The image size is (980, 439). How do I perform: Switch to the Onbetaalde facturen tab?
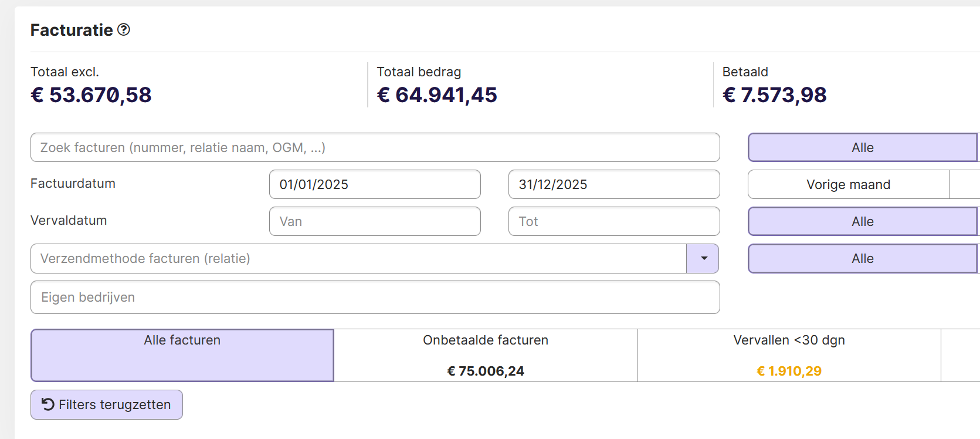(486, 355)
